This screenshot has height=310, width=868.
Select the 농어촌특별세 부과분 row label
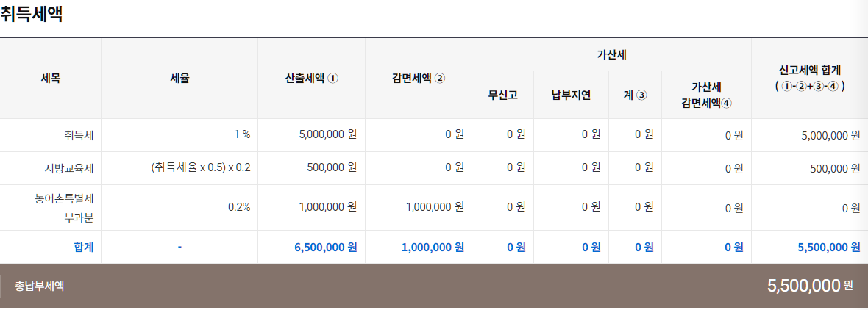click(x=64, y=208)
